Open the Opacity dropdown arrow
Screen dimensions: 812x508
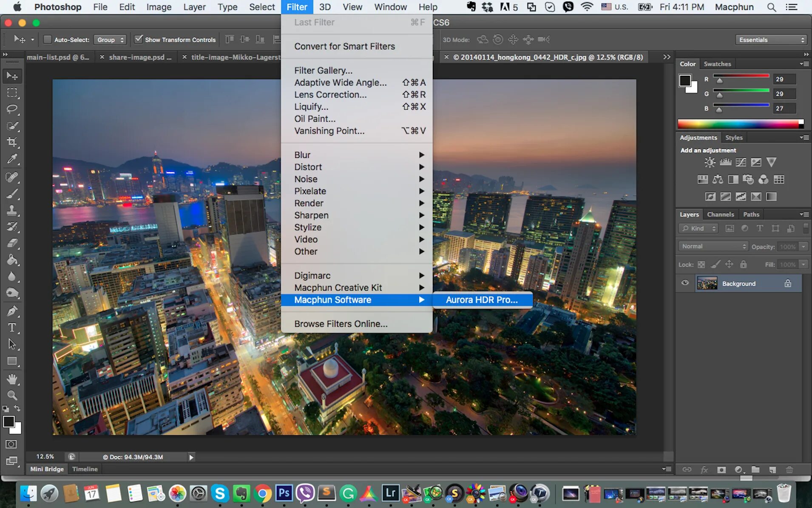point(803,247)
